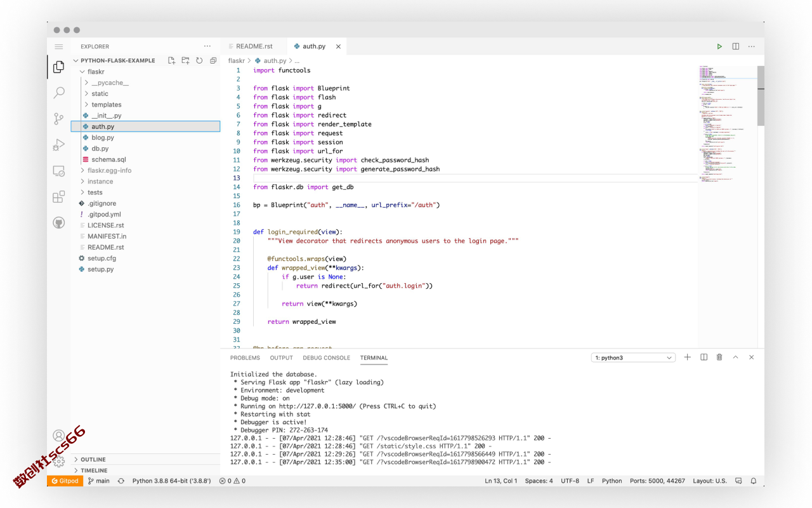The image size is (812, 508).
Task: Click the flaskr breadcrumb segment
Action: [236, 61]
